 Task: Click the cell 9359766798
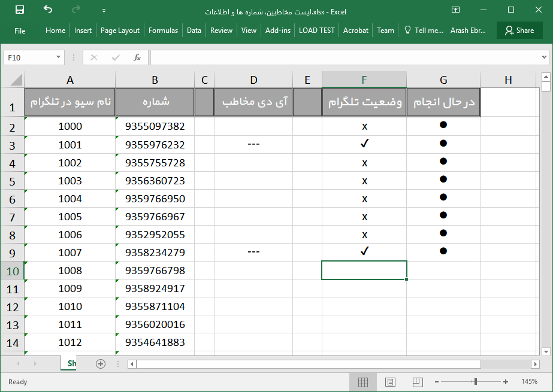pyautogui.click(x=155, y=271)
